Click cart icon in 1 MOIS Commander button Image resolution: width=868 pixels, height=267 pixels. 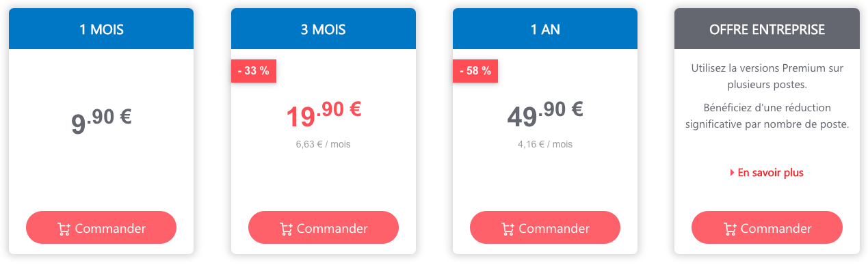click(x=64, y=229)
